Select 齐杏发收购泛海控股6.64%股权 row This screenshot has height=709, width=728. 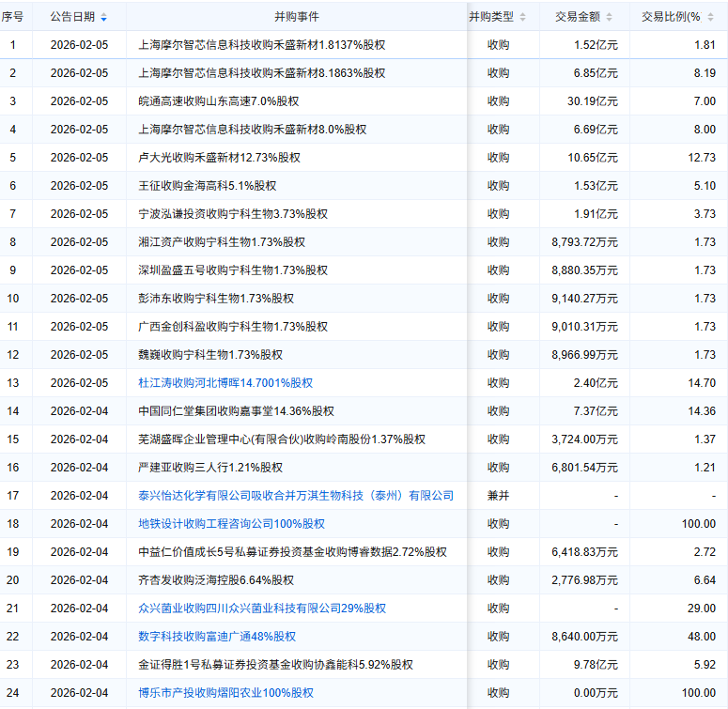click(x=216, y=580)
